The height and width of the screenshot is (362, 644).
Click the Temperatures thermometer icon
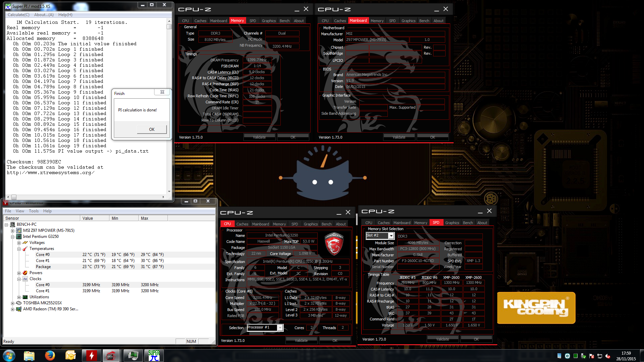(25, 249)
